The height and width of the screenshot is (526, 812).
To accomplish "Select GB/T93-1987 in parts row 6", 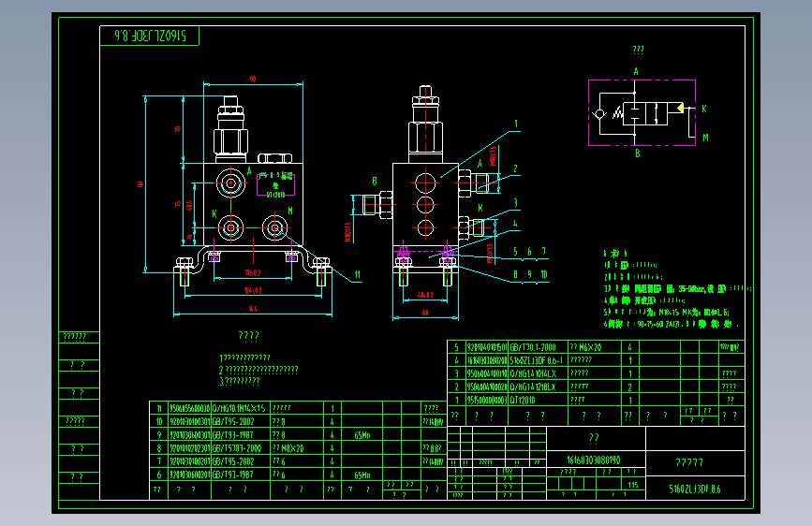I will point(233,475).
